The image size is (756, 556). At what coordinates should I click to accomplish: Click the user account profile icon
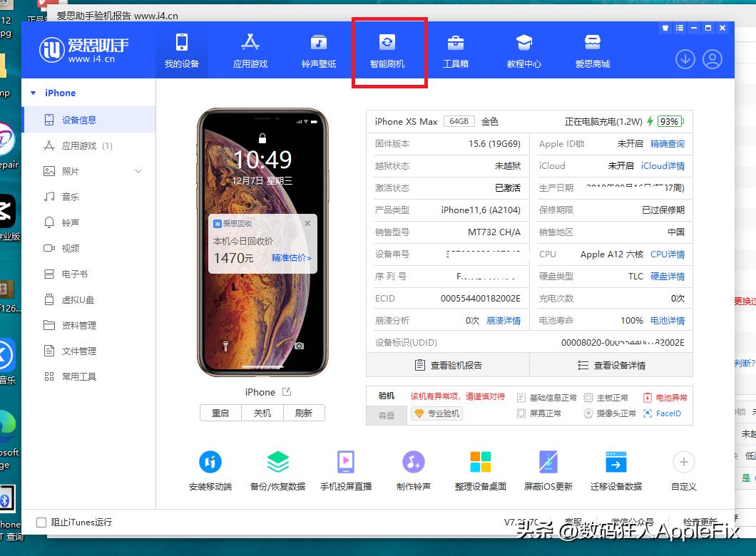(x=712, y=60)
